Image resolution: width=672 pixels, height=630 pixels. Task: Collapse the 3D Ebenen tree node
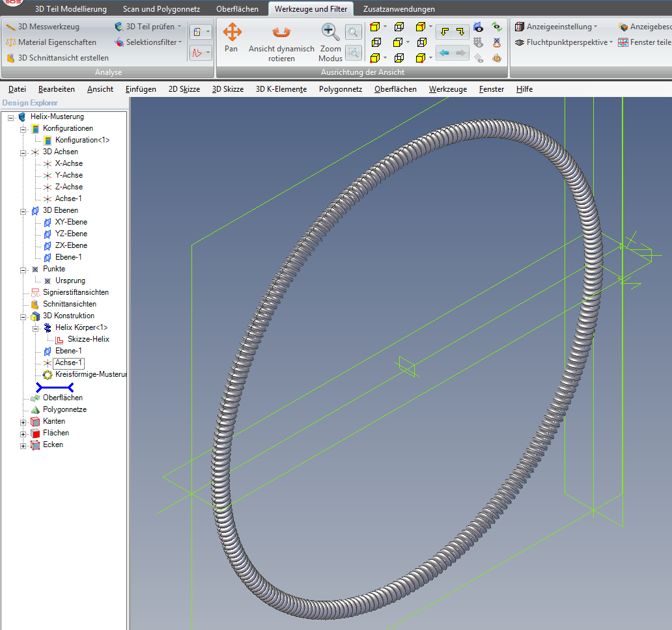(23, 211)
